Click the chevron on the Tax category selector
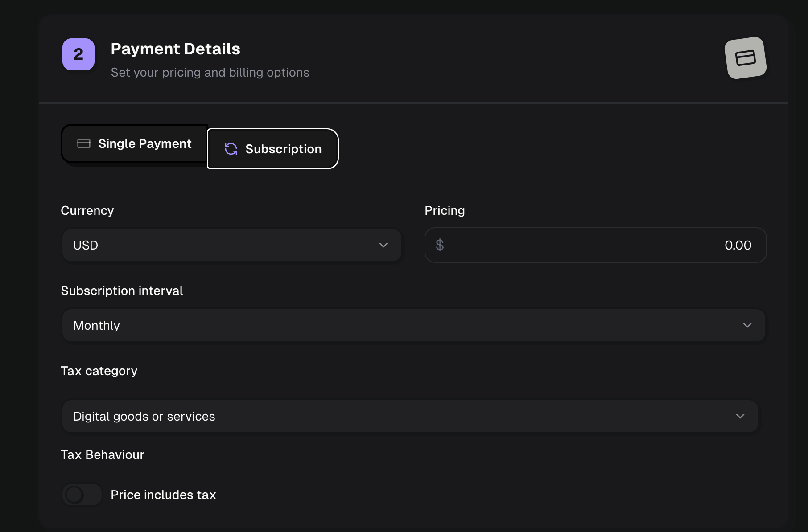 coord(740,416)
